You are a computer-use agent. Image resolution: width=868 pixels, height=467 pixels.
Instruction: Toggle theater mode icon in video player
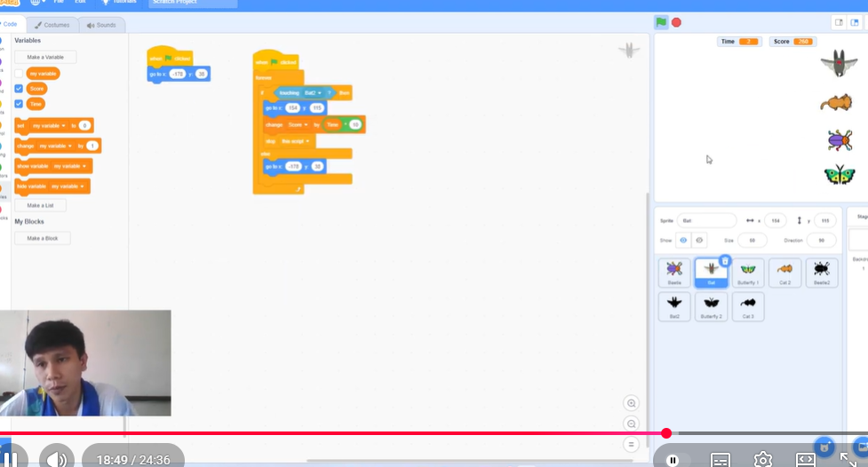tap(805, 459)
